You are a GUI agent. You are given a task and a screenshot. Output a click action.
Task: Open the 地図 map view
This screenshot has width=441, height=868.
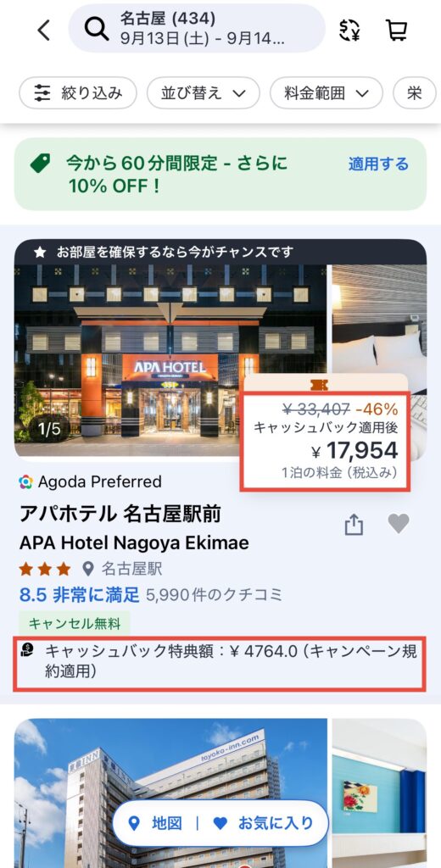tap(155, 823)
